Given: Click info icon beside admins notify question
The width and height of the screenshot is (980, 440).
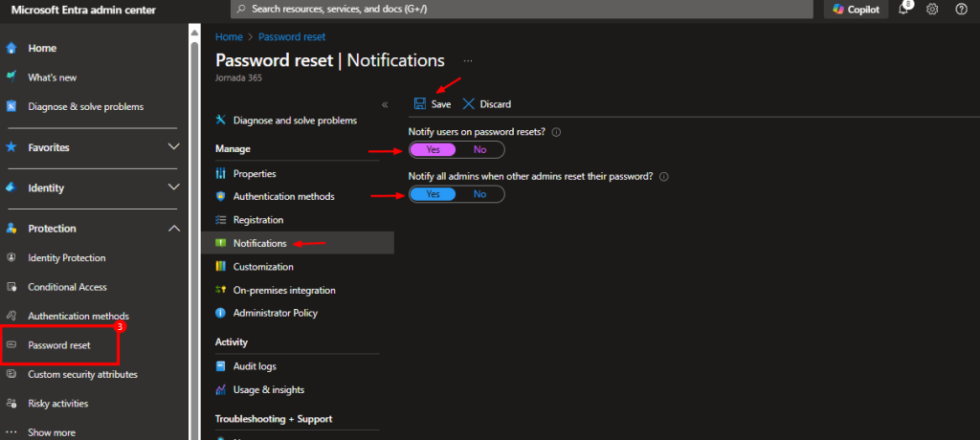Looking at the screenshot, I should pos(663,177).
